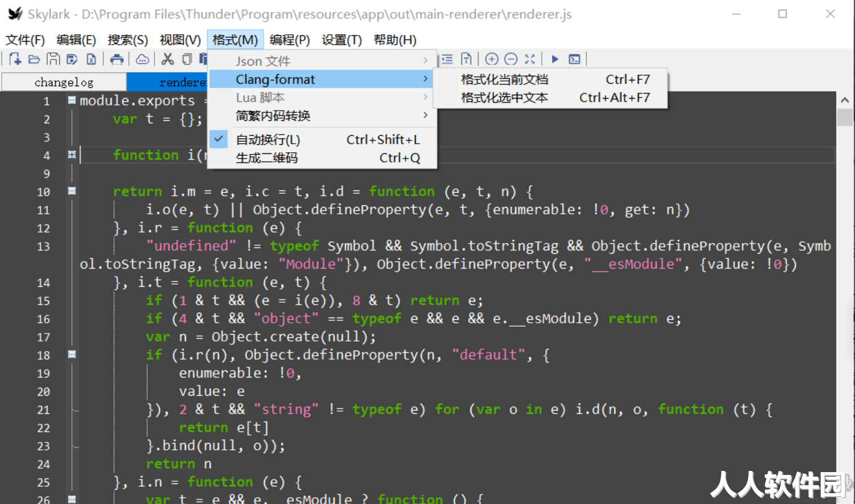Screen dimensions: 855x504
Task: Collapse the fold marker at line 1
Action: click(72, 100)
